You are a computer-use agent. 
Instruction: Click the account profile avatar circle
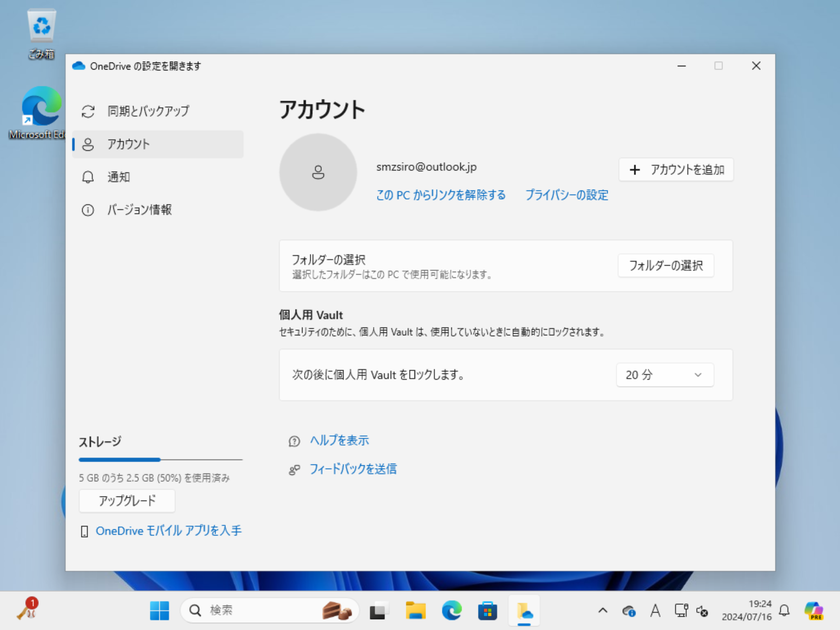(x=318, y=172)
